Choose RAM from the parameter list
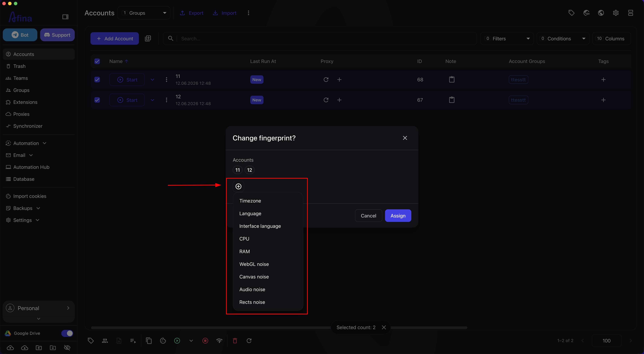 [x=268, y=251]
